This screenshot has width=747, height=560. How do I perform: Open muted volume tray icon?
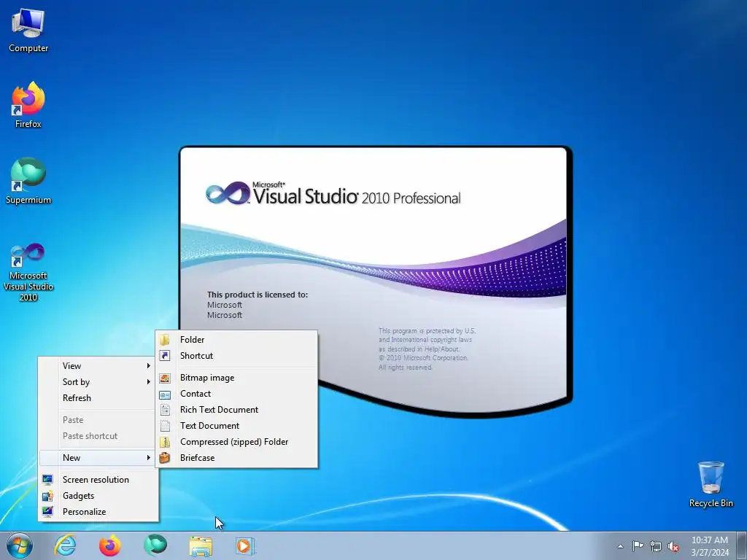(x=673, y=546)
